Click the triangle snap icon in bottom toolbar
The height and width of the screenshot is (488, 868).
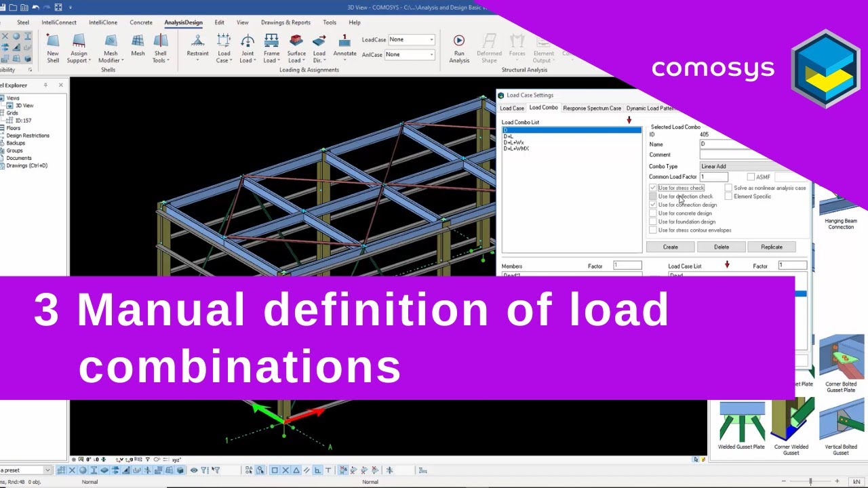pyautogui.click(x=296, y=470)
